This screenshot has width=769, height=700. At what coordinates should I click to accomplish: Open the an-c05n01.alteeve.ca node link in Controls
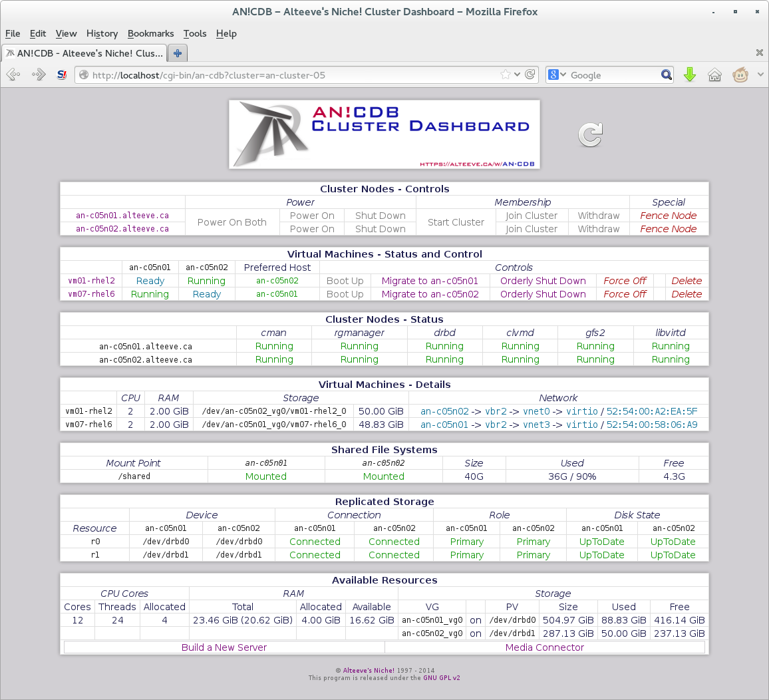[x=122, y=216]
